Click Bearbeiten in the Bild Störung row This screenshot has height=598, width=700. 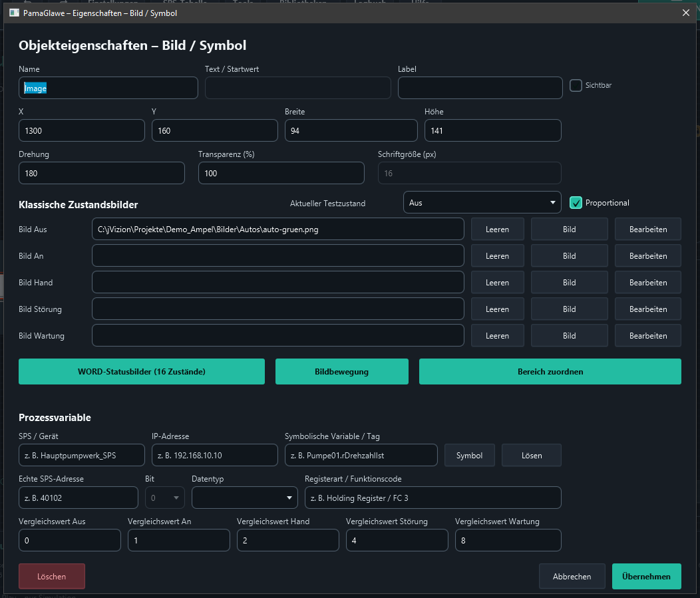[x=648, y=309]
